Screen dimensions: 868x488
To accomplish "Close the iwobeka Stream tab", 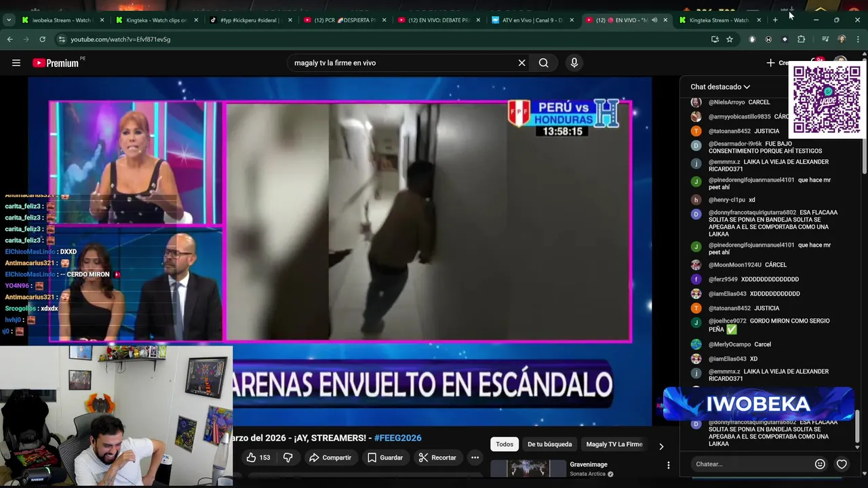I will 102,20.
